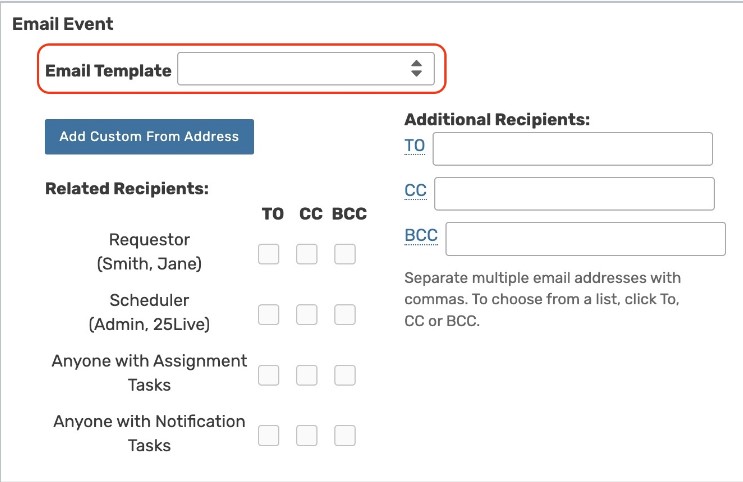Check BCC box for Requestor
Screen dimensions: 743x482
345,254
